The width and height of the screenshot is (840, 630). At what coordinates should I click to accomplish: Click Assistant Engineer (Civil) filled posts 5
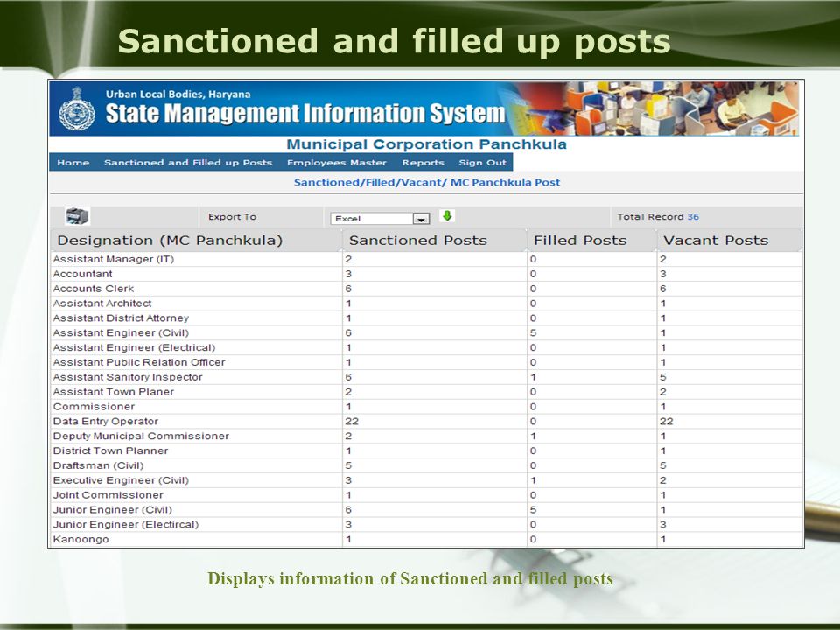[533, 333]
